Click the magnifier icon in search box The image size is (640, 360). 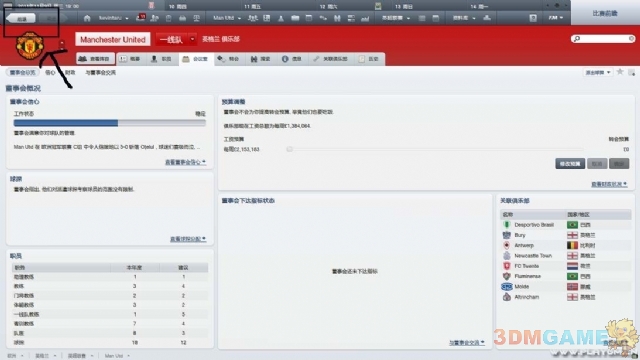(x=577, y=39)
